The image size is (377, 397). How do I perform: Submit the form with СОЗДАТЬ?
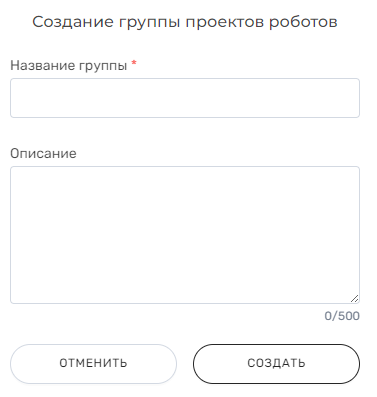point(276,364)
